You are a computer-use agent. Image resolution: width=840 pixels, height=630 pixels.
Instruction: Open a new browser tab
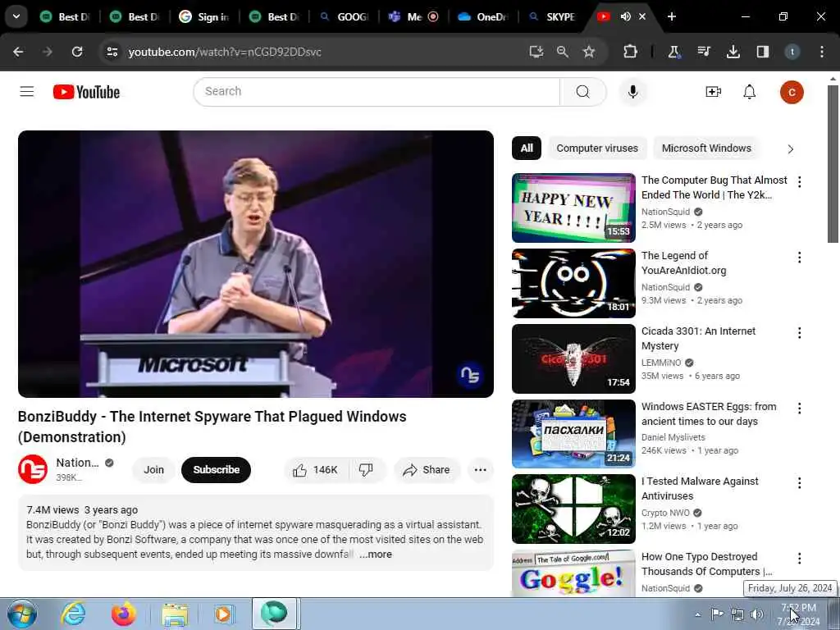tap(671, 16)
